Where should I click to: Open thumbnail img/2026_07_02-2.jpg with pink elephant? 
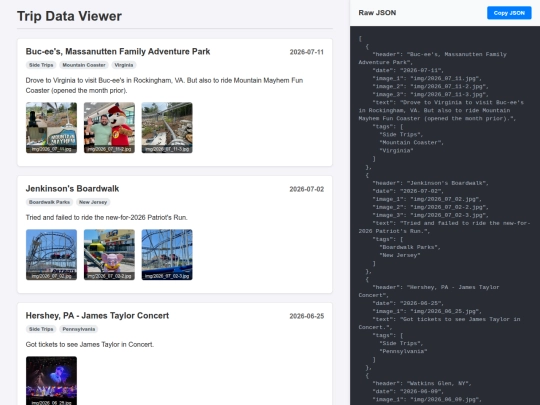[x=109, y=255]
